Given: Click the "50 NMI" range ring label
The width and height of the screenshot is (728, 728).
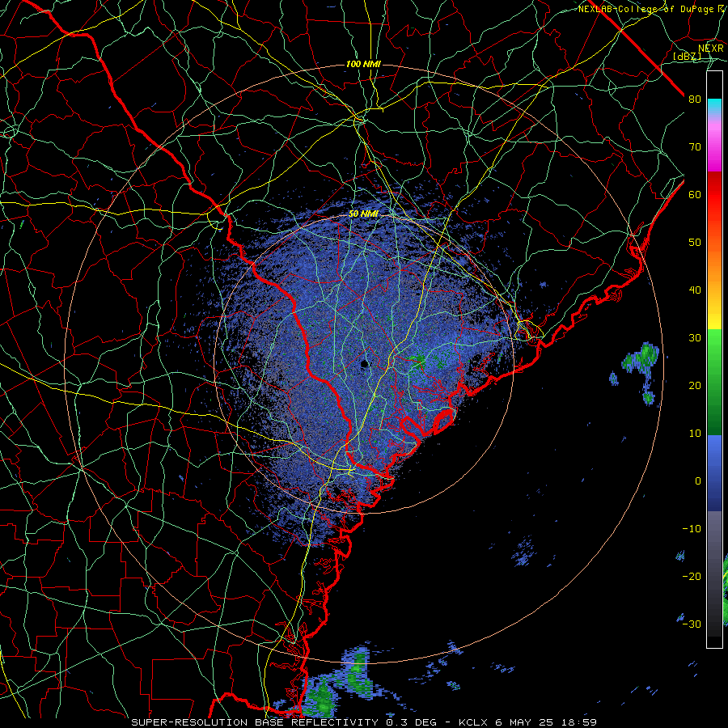Looking at the screenshot, I should click(363, 214).
